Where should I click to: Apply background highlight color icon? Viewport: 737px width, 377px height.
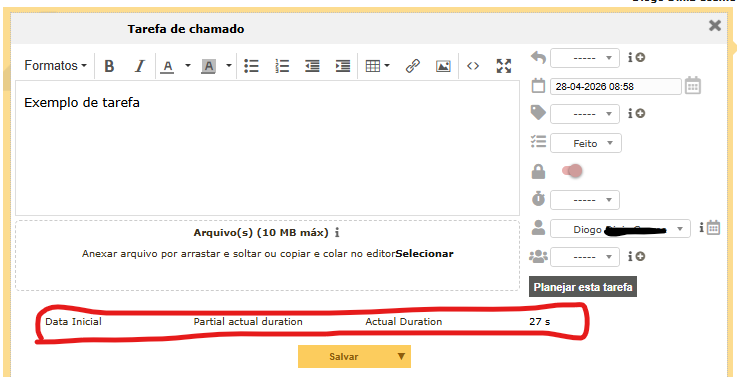208,66
